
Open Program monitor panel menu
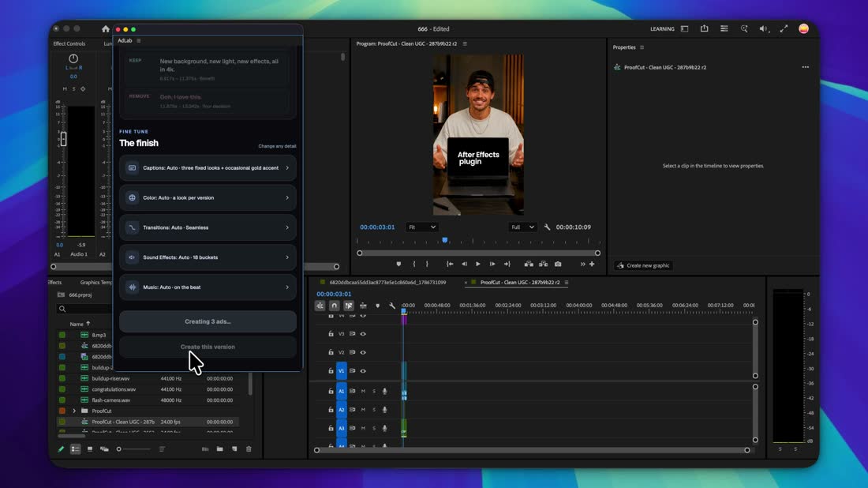point(465,43)
